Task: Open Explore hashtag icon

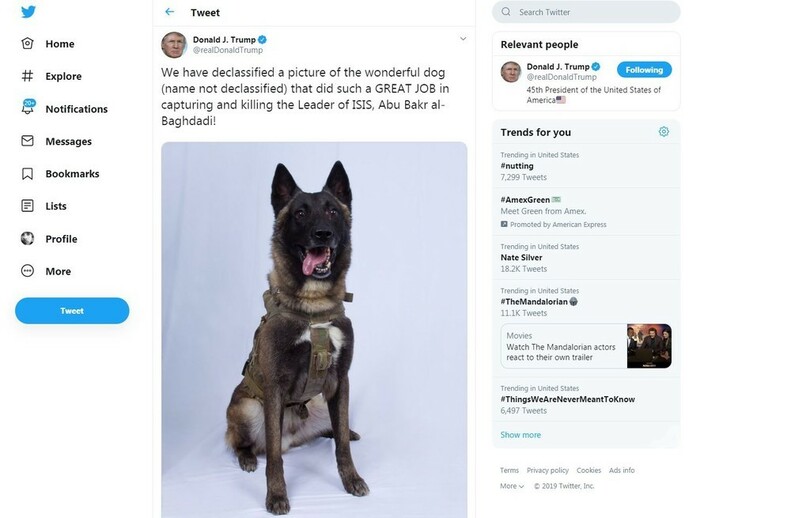Action: pos(27,76)
